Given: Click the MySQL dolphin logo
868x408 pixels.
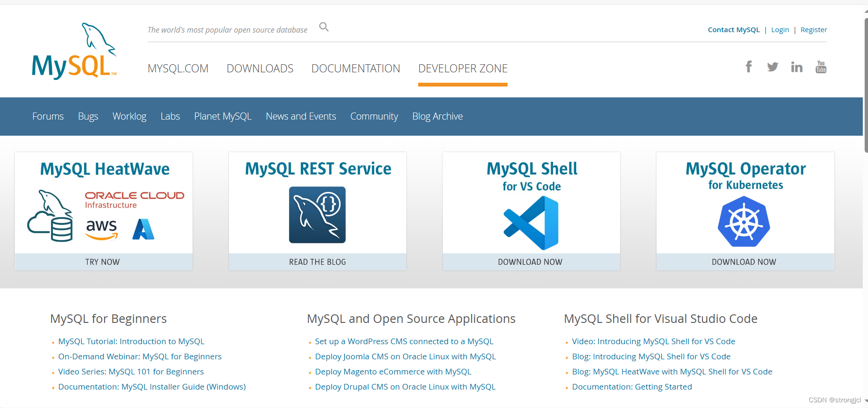Looking at the screenshot, I should [74, 51].
